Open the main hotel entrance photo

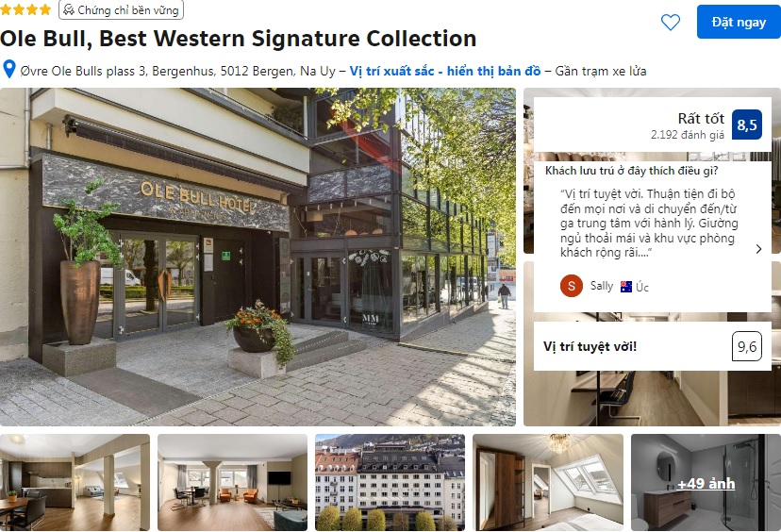(258, 257)
